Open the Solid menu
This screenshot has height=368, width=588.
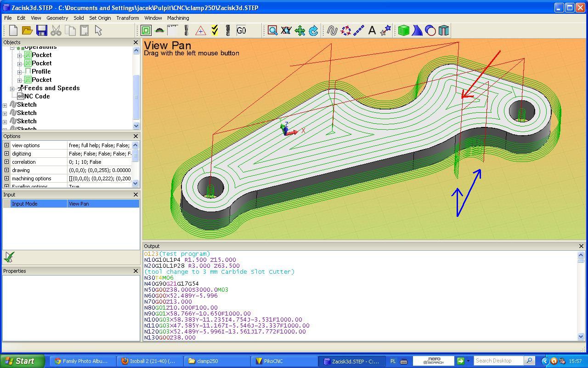[79, 18]
